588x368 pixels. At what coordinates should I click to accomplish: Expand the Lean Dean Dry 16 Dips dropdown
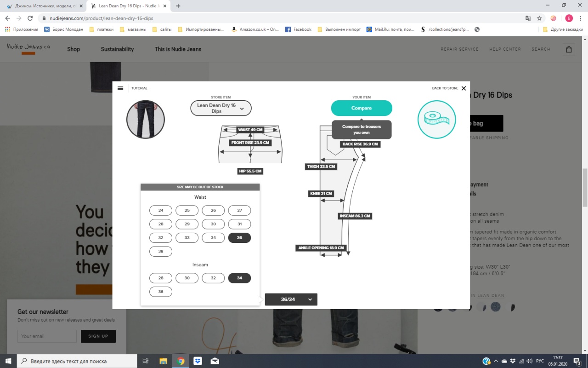[x=221, y=108]
